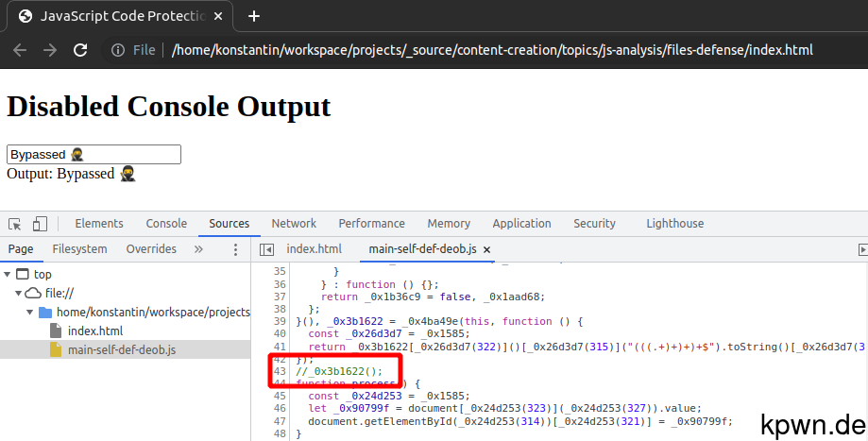868x441 pixels.
Task: Close the main-self-def-deob.js editor tab
Action: [x=487, y=250]
